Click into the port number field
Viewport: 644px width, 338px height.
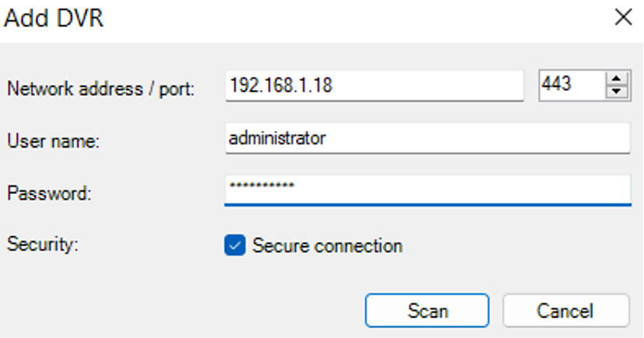click(x=569, y=85)
